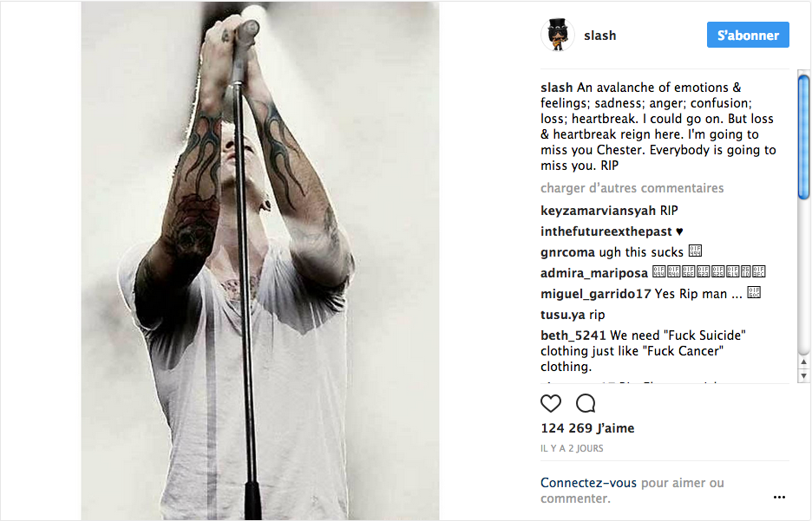
Task: Visit inthefutureexthepast's profile
Action: (x=606, y=231)
